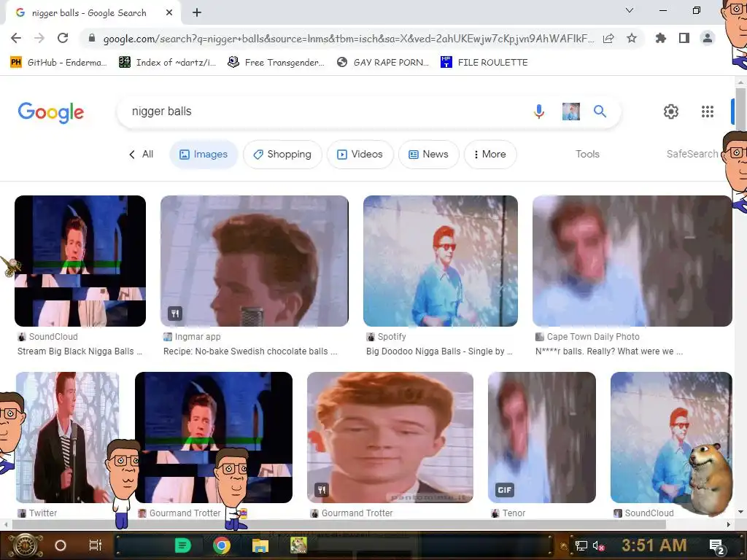Open the Cape Town Daily Photo image
The image size is (747, 560).
coord(632,261)
